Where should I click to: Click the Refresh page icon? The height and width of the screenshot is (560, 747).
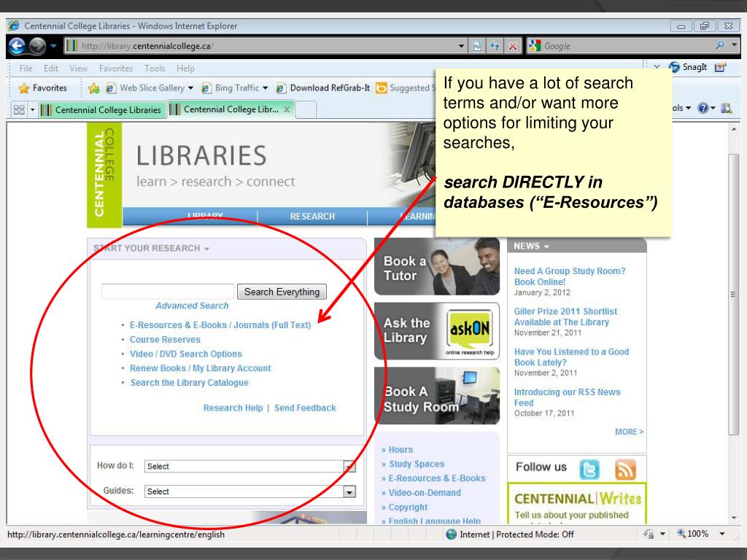pos(495,46)
